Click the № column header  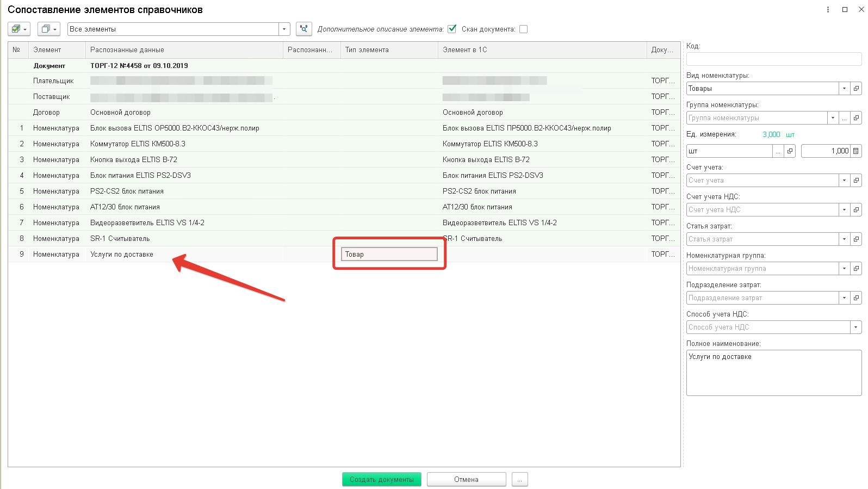18,49
